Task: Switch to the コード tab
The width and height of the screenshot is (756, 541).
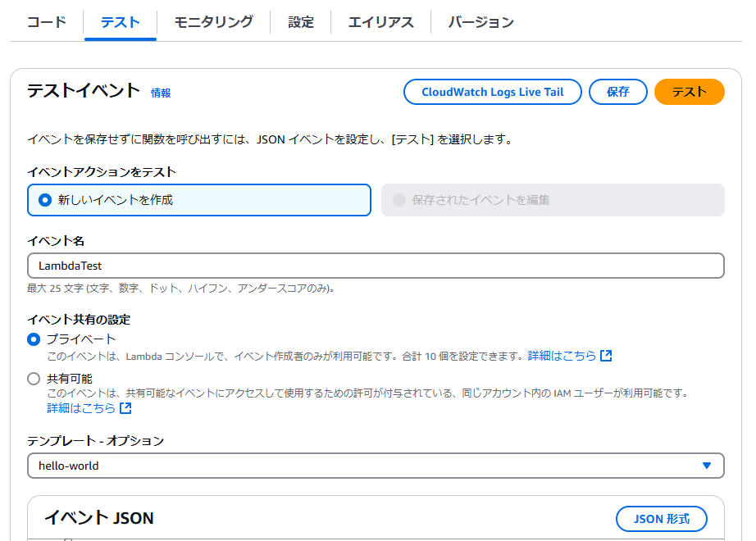Action: [x=47, y=22]
